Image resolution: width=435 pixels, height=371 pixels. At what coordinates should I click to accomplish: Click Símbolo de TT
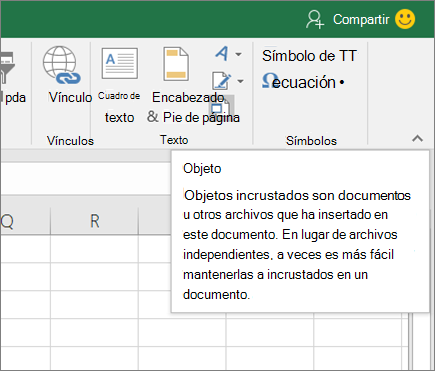(309, 56)
